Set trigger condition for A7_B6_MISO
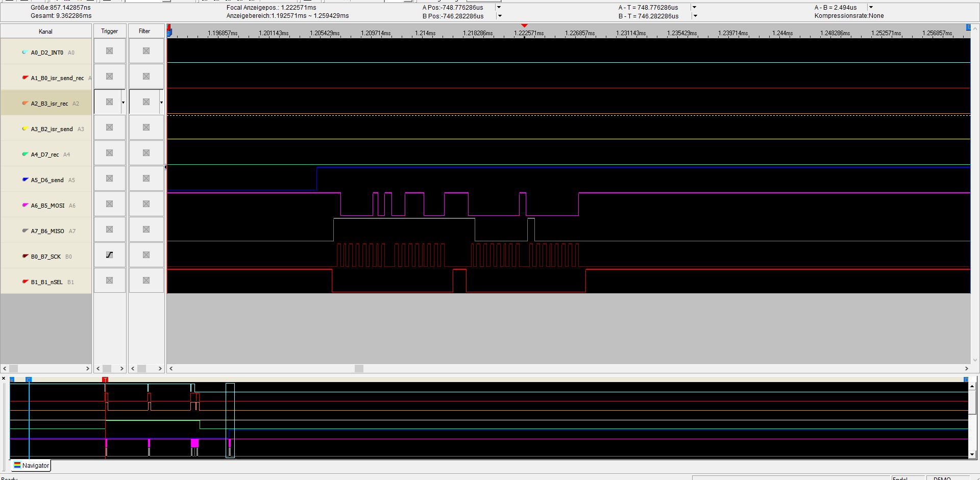The image size is (980, 480). (109, 230)
